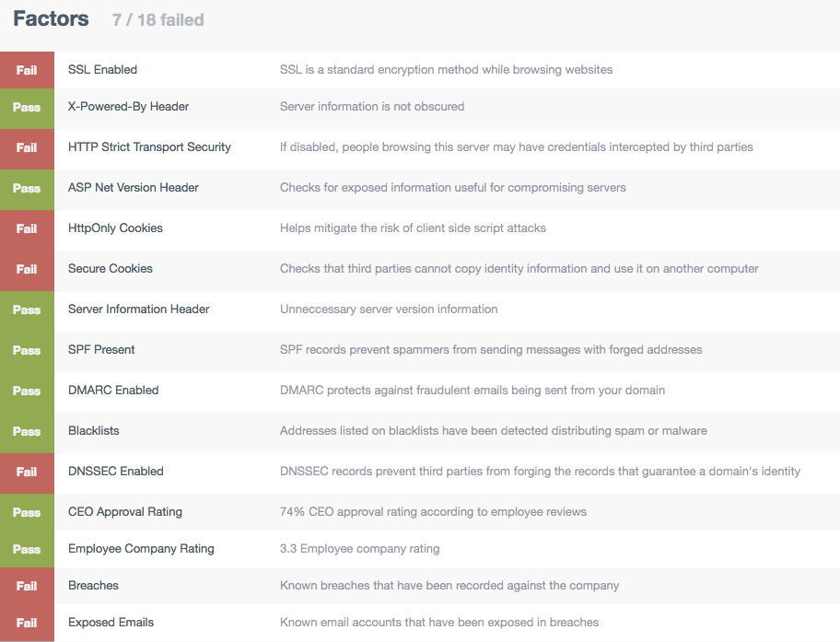
Task: Click the '7 / 18 failed' summary text
Action: pos(157,19)
